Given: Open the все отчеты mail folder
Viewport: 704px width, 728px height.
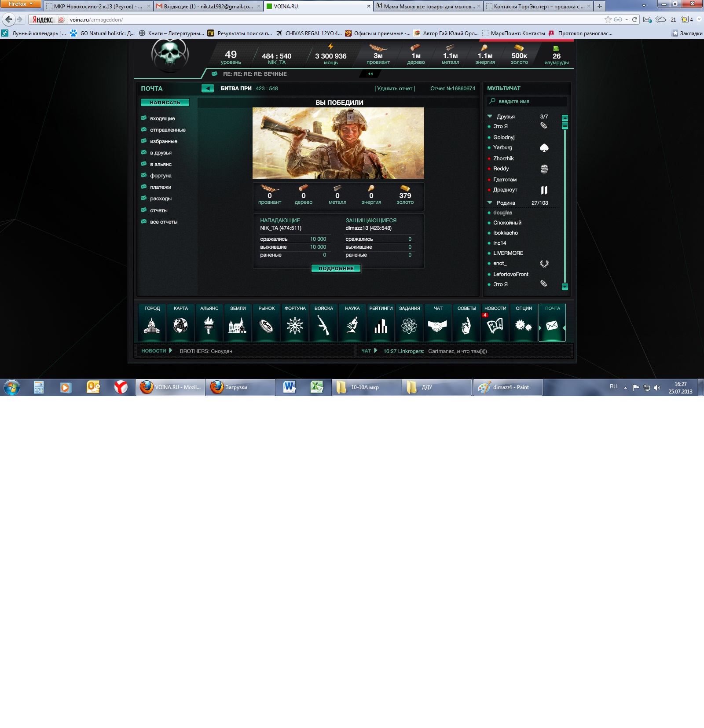Looking at the screenshot, I should click(x=164, y=222).
